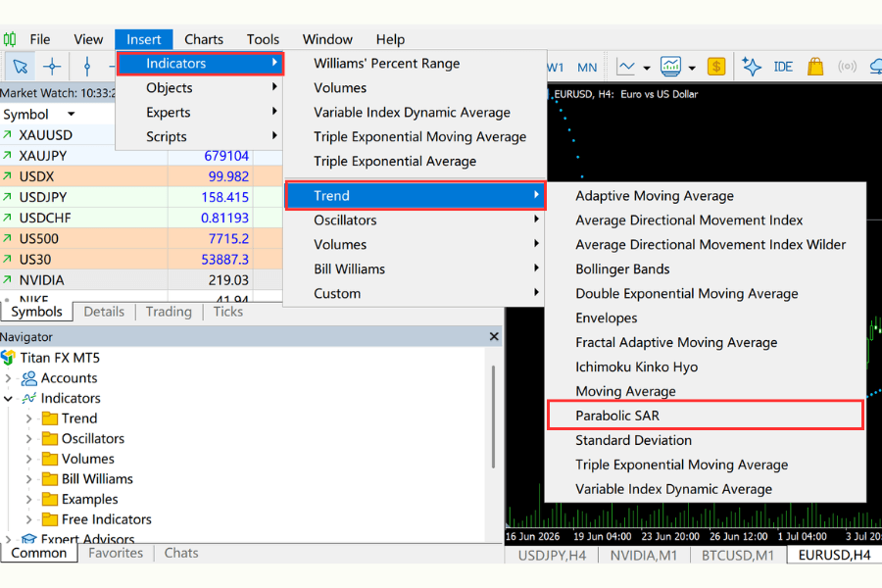Screen dimensions: 882x588
Task: Expand the Bill Williams folder in Navigator
Action: point(28,479)
